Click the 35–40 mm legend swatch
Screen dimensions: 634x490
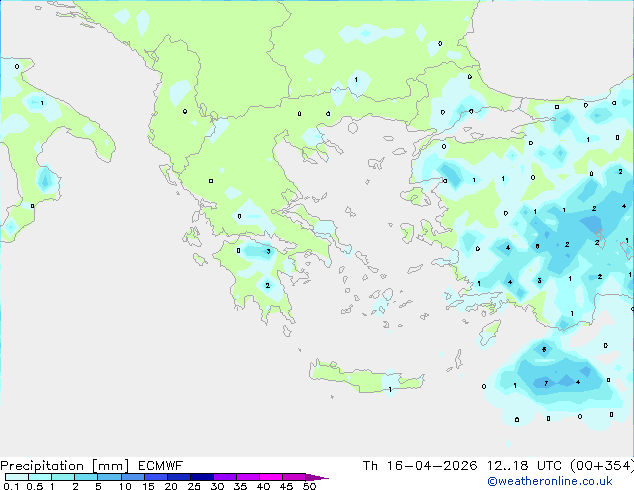point(248,477)
